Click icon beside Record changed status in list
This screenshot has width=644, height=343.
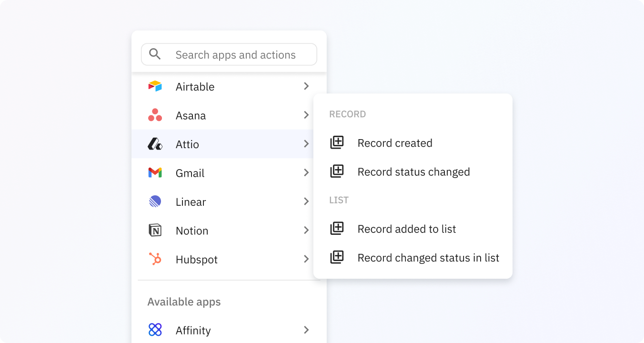tap(337, 258)
